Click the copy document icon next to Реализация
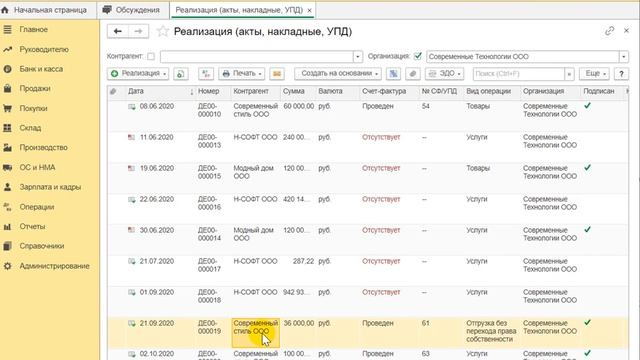 click(x=180, y=74)
